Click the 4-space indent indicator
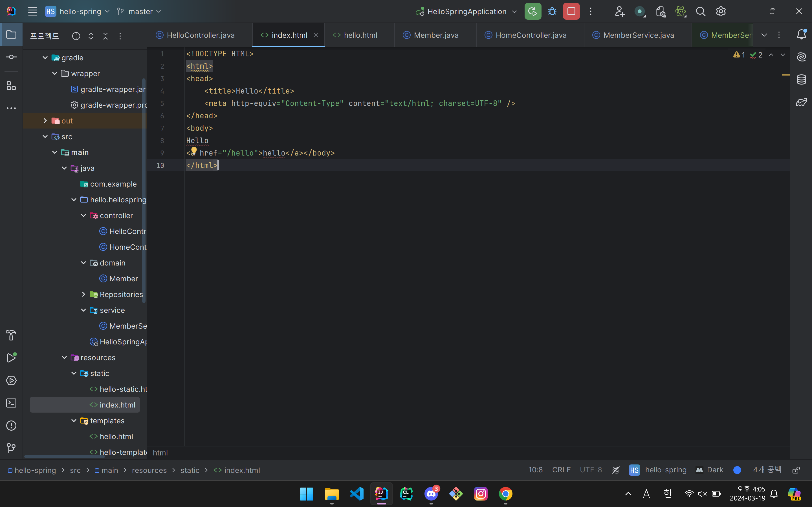The image size is (812, 507). 767,470
